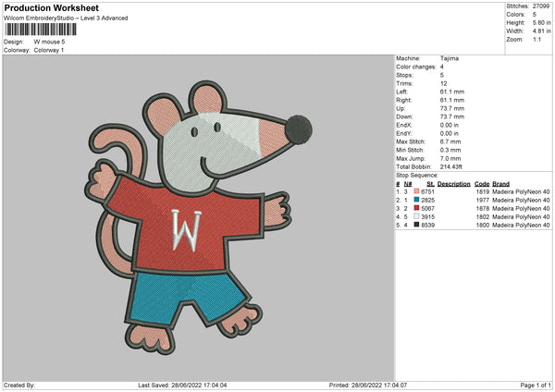555x392 pixels.
Task: Click stitch count '5067' in stop sequence
Action: click(427, 208)
